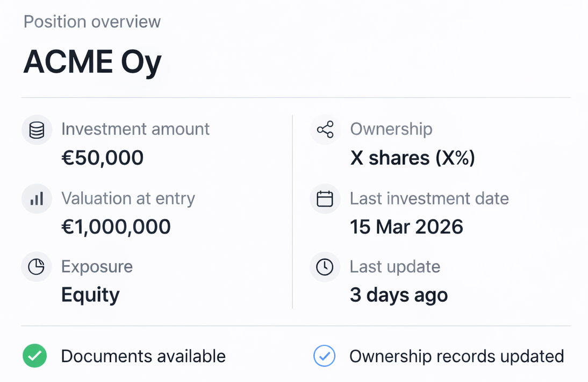Click the database coins icon beside Investment amount
588x382 pixels.
coord(37,130)
